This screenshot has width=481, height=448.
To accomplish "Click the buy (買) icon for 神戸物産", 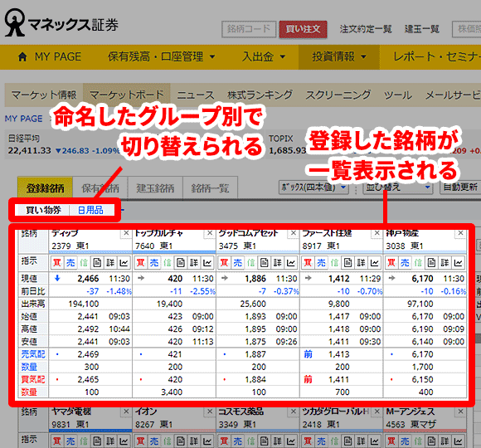I will point(391,263).
